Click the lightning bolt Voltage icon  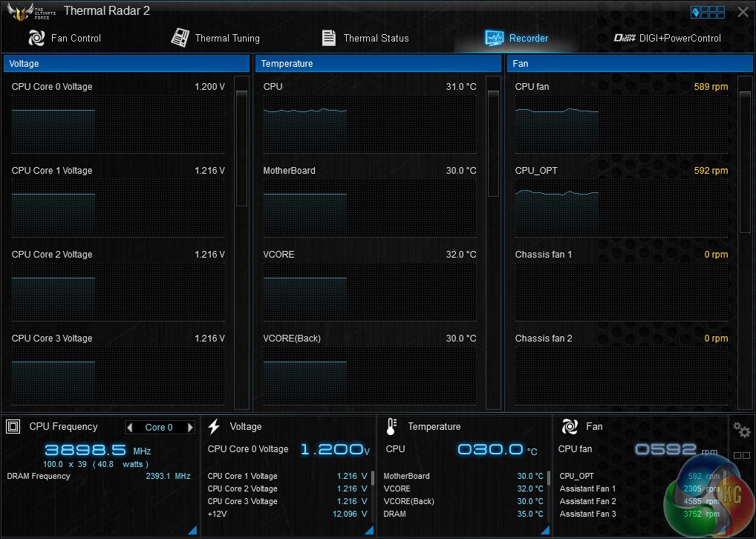[214, 426]
